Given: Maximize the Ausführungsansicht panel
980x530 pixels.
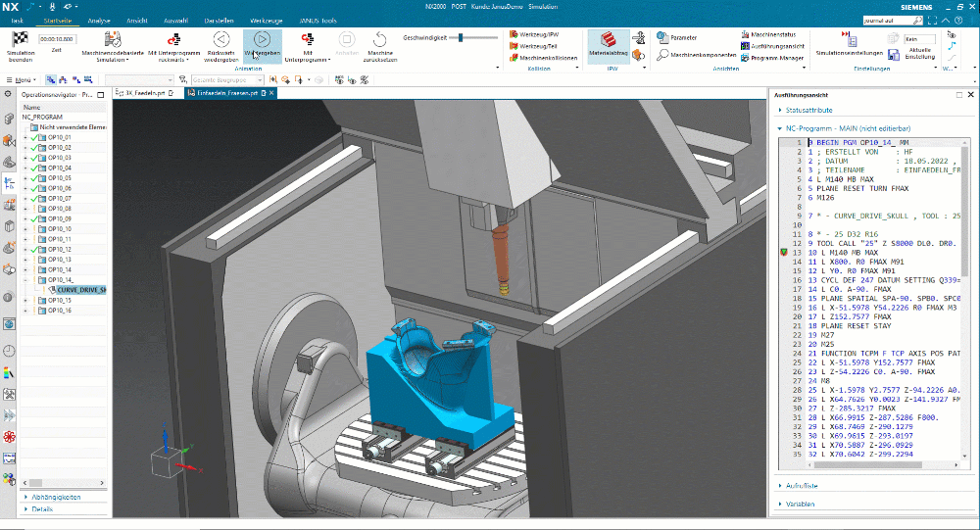Looking at the screenshot, I should 958,95.
